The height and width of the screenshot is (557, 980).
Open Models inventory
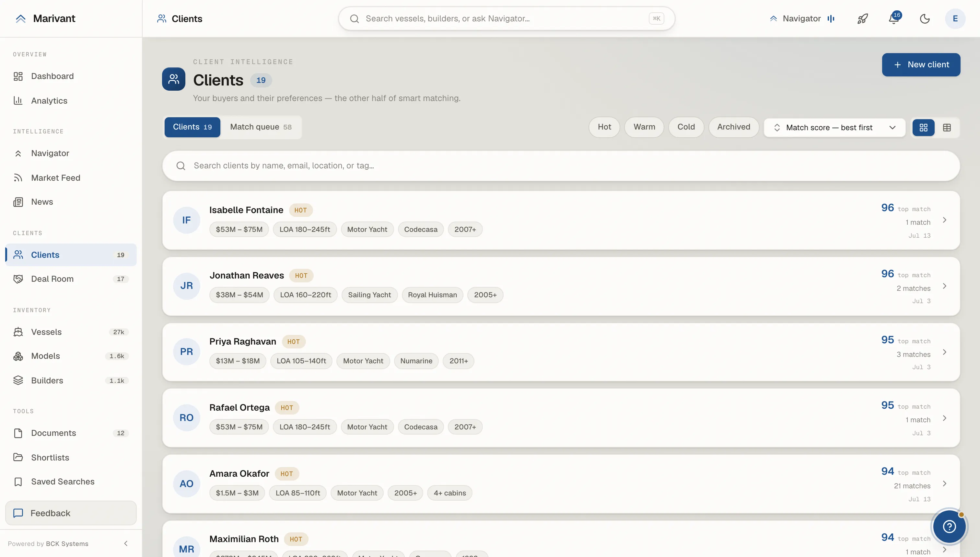[x=71, y=356]
